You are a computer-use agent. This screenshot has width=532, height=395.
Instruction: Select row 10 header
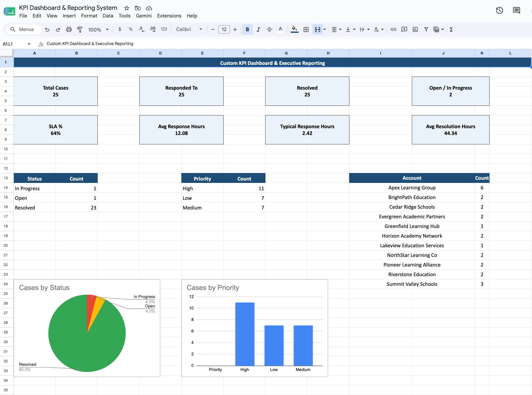click(x=6, y=149)
